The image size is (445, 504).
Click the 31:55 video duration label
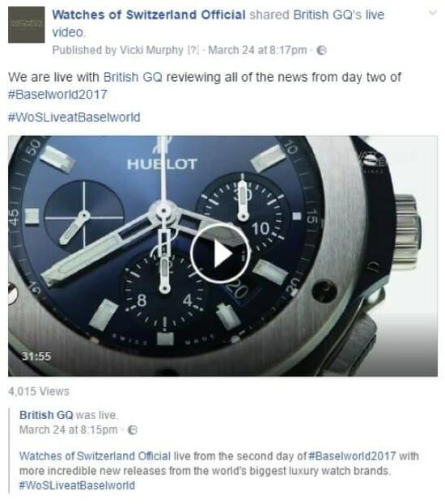[x=36, y=356]
